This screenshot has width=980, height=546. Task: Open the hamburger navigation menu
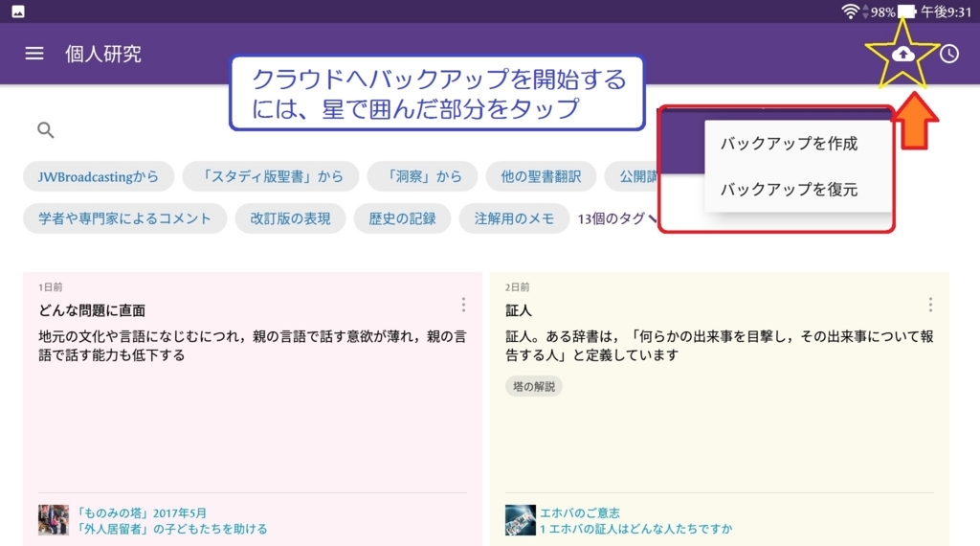click(34, 54)
